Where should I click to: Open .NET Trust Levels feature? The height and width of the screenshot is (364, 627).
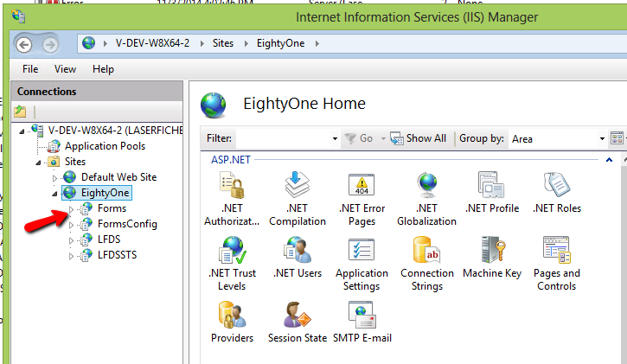point(232,264)
